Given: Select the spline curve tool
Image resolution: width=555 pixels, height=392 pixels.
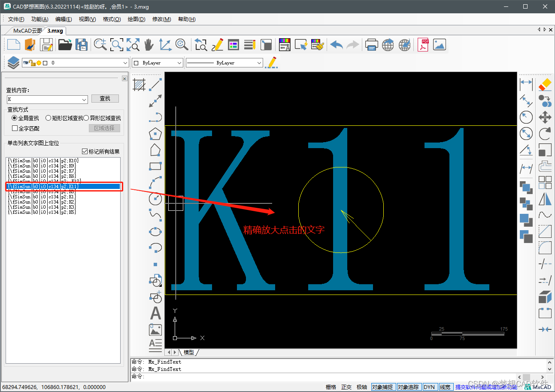Looking at the screenshot, I should coord(155,215).
